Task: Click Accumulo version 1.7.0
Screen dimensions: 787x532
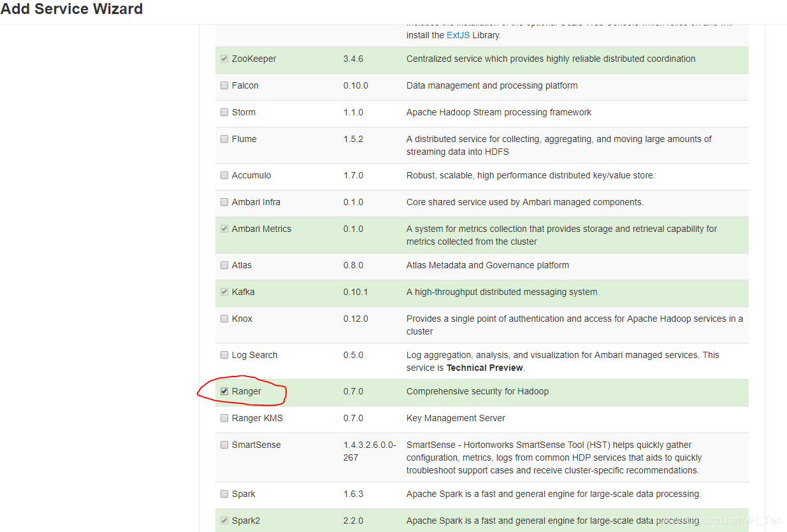Action: [x=353, y=175]
